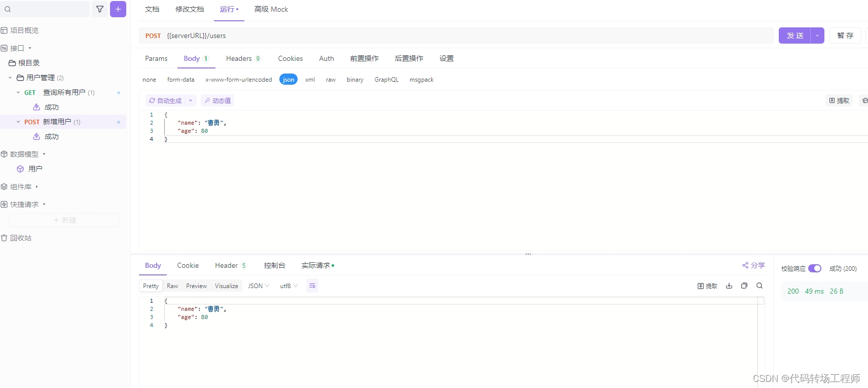Toggle the 校验响应 switch
Viewport: 868px width, 388px height.
tap(815, 268)
